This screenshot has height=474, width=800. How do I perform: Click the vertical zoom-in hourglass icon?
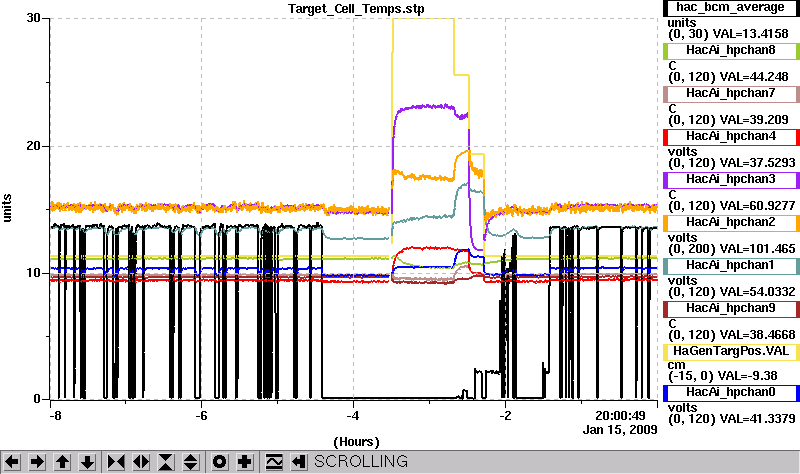click(166, 462)
